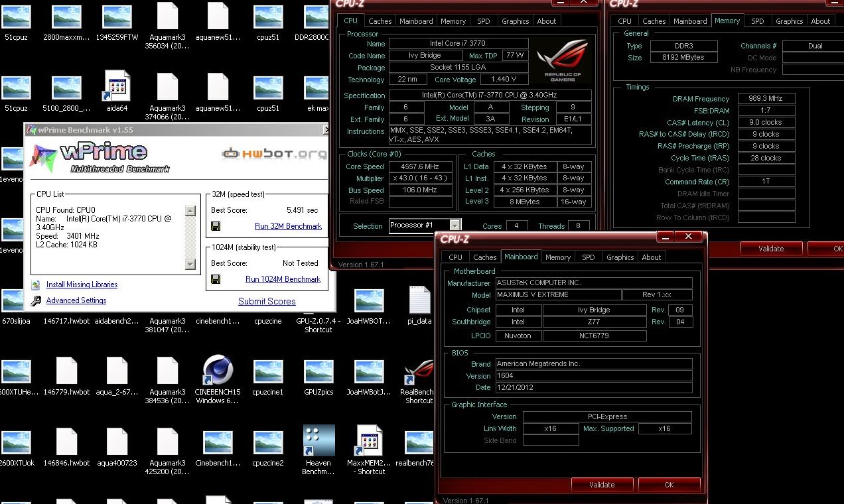This screenshot has height=504, width=844.
Task: Open CINEBENCH15 Windows shortcut icon
Action: 218,371
